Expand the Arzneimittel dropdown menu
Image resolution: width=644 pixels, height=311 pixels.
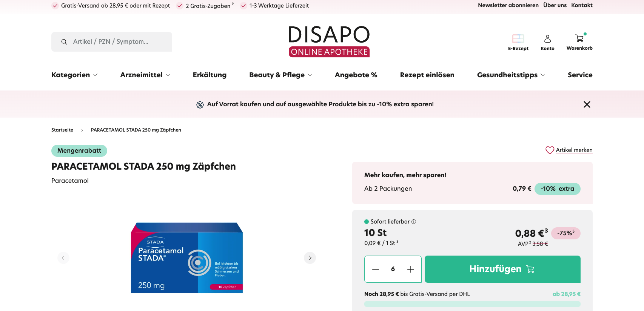click(145, 75)
